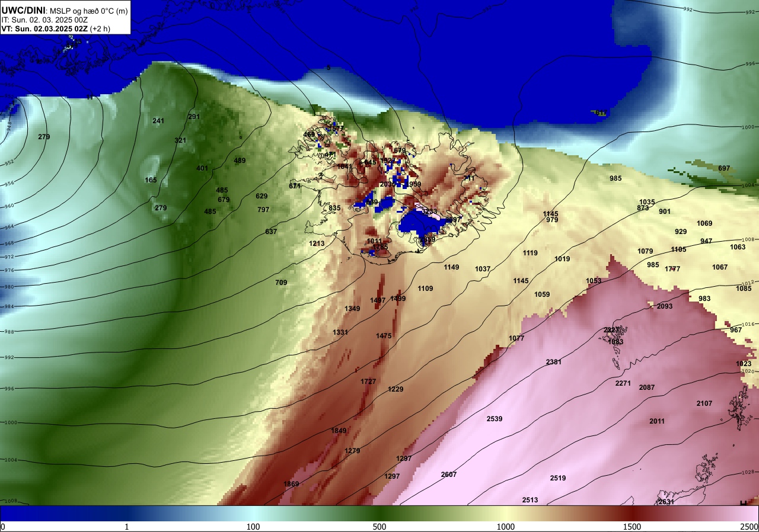Viewport: 759px width, 532px height.
Task: Click the map value 835
Action: [334, 208]
